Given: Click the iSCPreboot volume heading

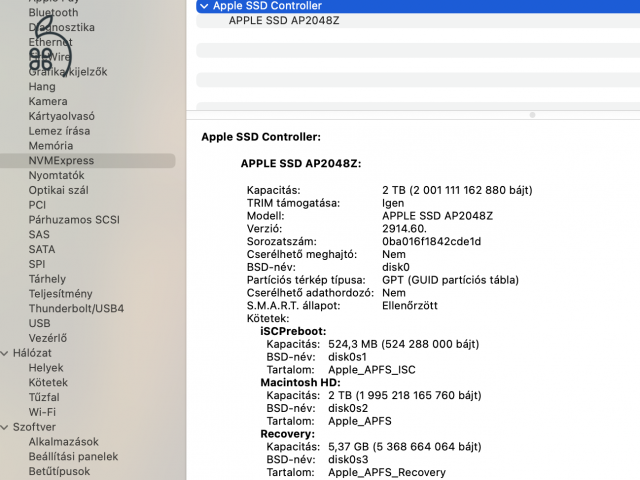Looking at the screenshot, I should pyautogui.click(x=293, y=331).
